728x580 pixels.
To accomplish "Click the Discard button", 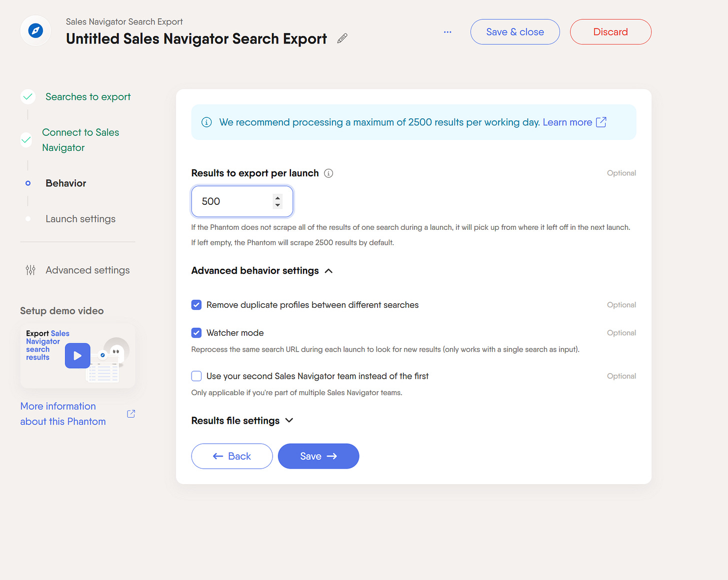I will point(610,32).
